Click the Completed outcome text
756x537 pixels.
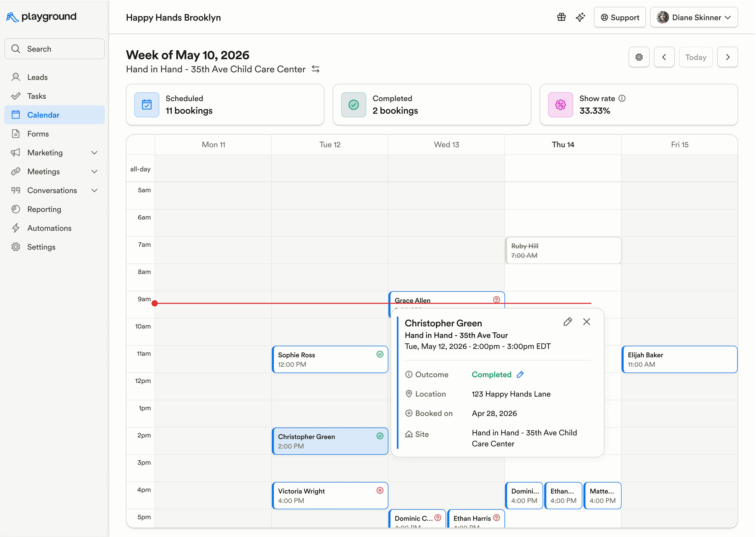(x=492, y=375)
